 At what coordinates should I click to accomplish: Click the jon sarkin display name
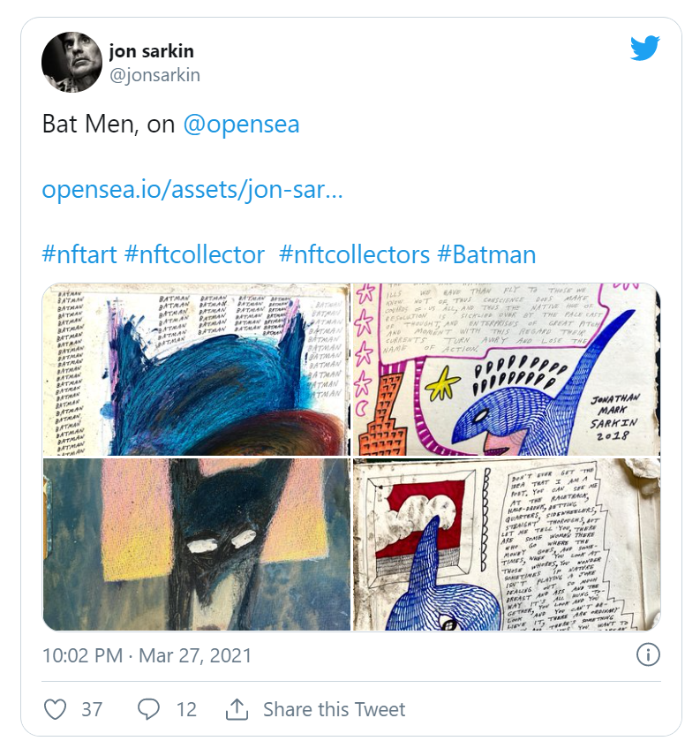(151, 50)
